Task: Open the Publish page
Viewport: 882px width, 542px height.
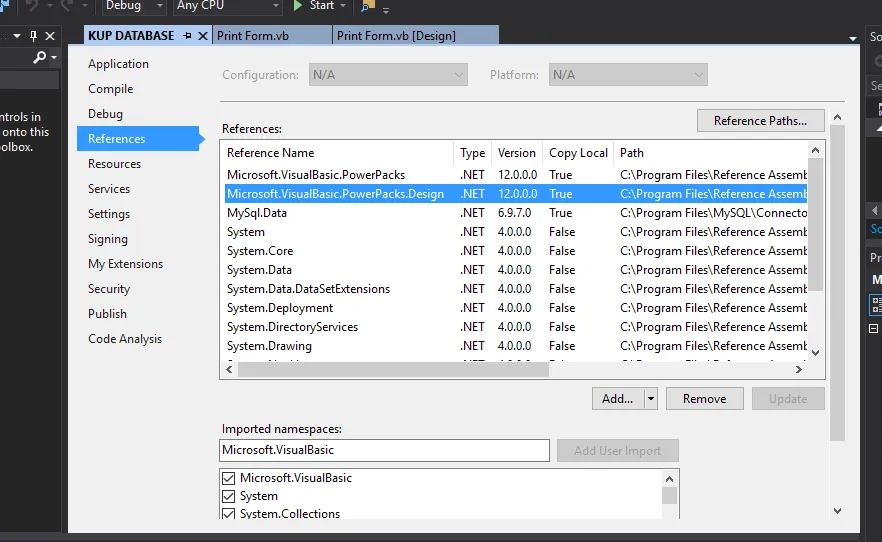Action: click(107, 314)
